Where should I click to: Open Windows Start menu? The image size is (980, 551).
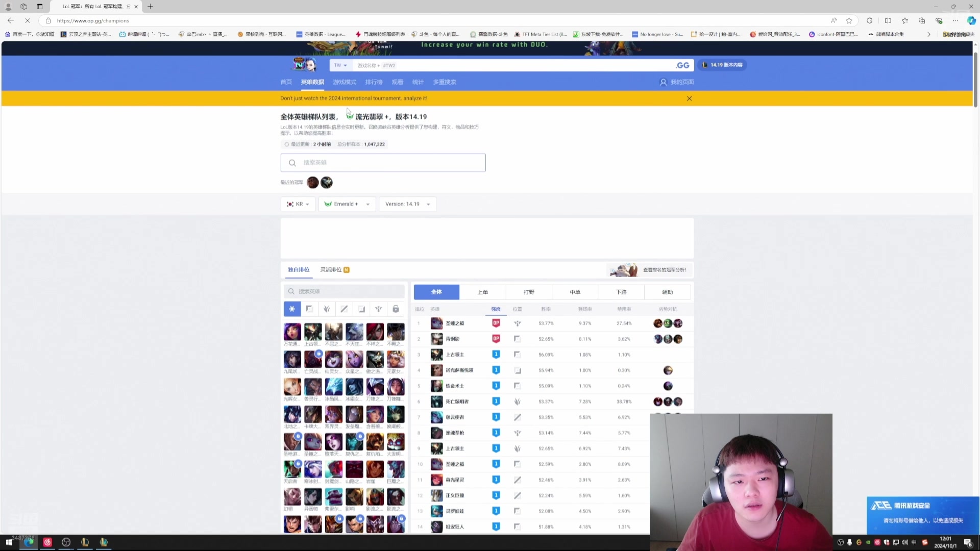[x=9, y=542]
